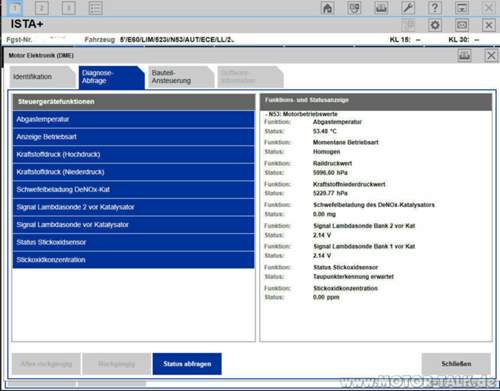Click the mail feedback icon
This screenshot has width=500, height=391.
[462, 25]
